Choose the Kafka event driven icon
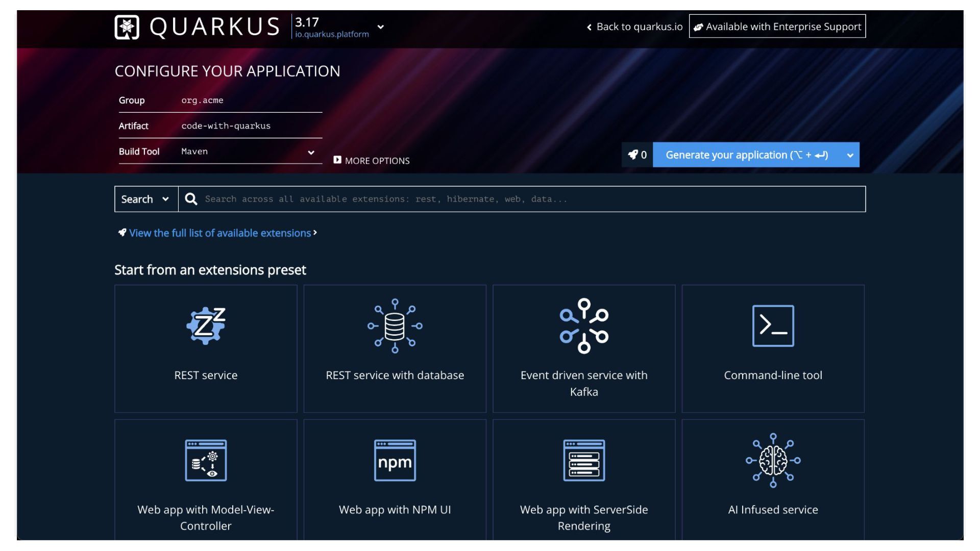The width and height of the screenshot is (980, 551). click(584, 325)
